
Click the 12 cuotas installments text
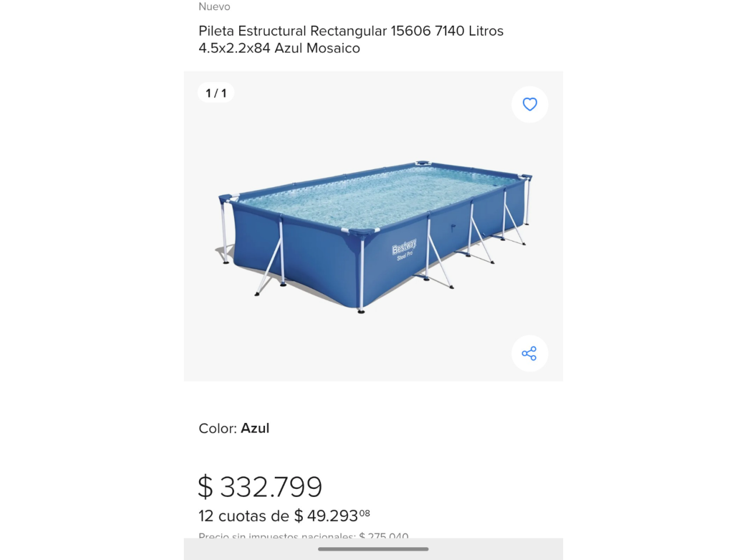click(x=243, y=516)
